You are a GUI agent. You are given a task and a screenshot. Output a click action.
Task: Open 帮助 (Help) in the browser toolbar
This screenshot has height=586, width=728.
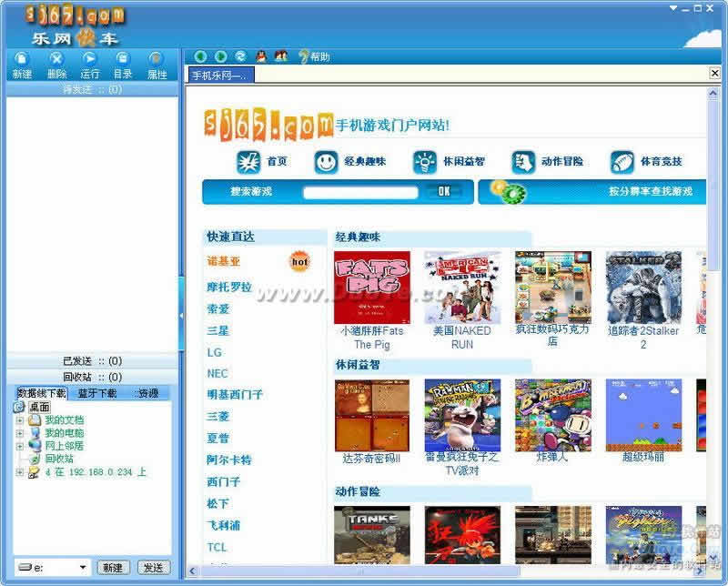pyautogui.click(x=315, y=57)
